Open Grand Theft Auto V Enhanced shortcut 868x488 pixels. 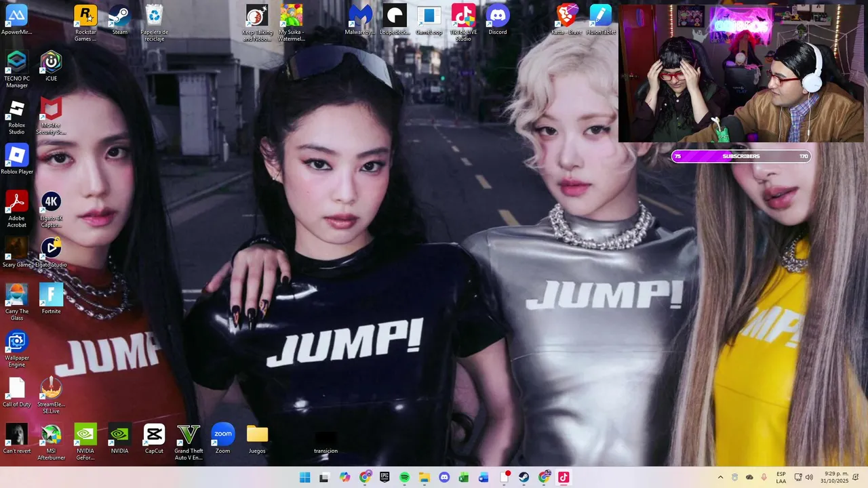pos(189,442)
